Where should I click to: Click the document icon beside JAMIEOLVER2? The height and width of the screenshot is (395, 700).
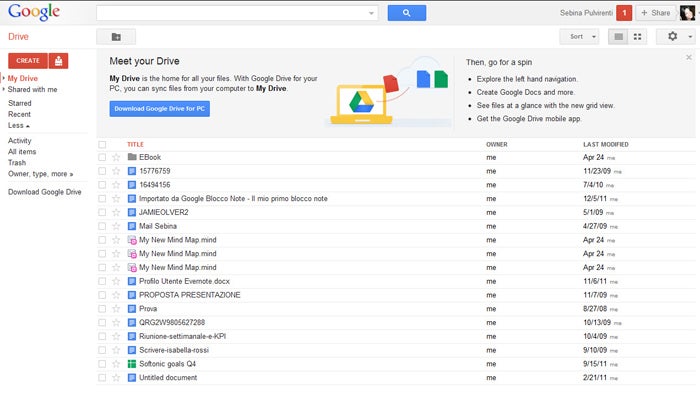(132, 212)
